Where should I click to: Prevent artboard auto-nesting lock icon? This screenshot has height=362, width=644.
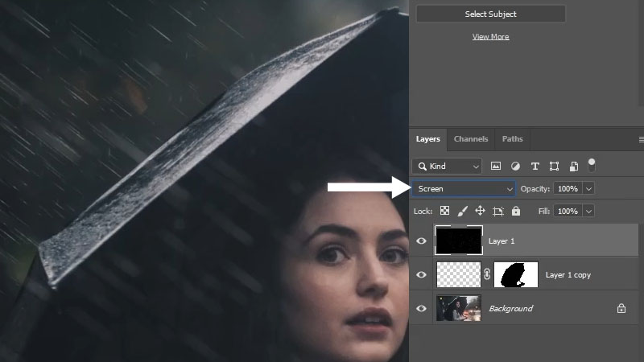click(x=497, y=211)
